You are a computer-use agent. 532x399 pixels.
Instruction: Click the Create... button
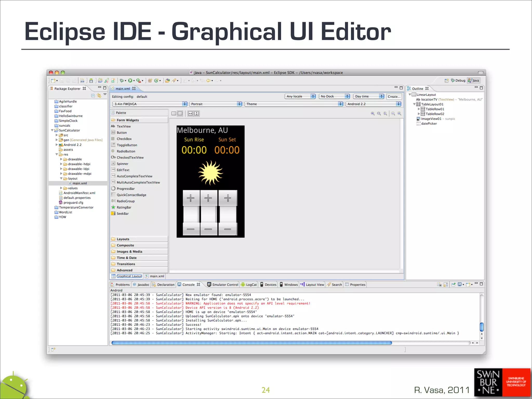394,96
